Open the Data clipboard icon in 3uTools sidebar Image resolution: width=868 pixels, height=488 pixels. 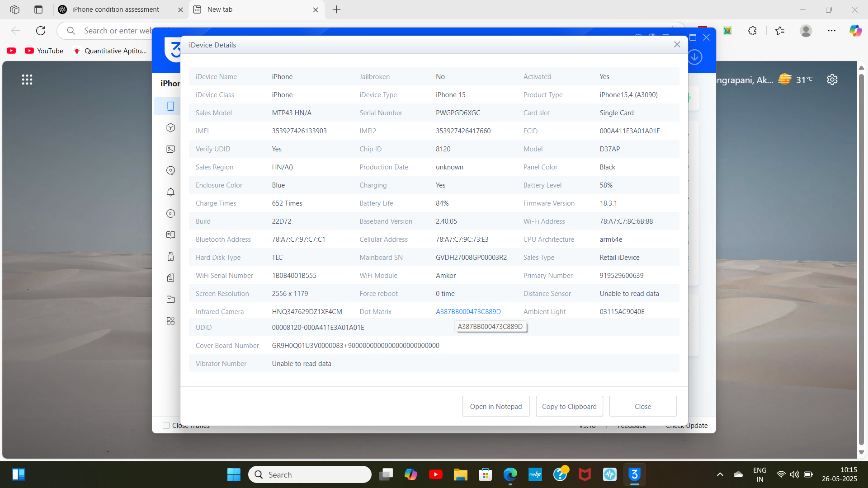point(170,278)
